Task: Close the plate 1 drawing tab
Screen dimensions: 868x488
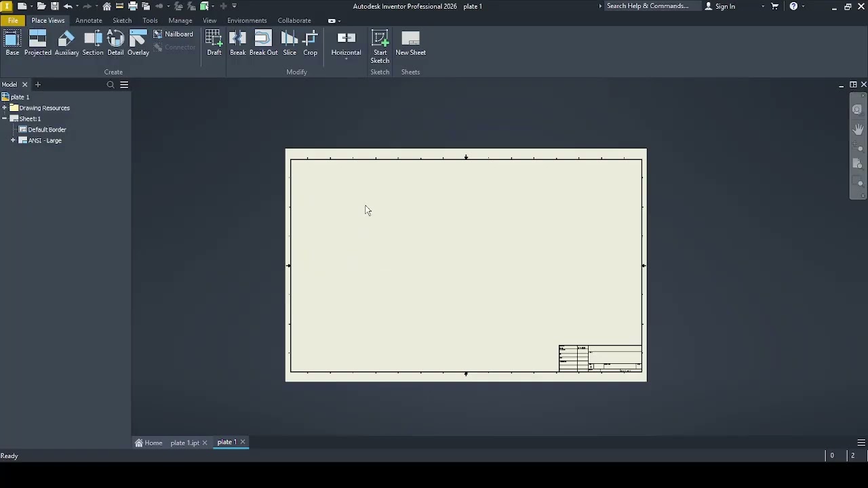Action: tap(243, 442)
